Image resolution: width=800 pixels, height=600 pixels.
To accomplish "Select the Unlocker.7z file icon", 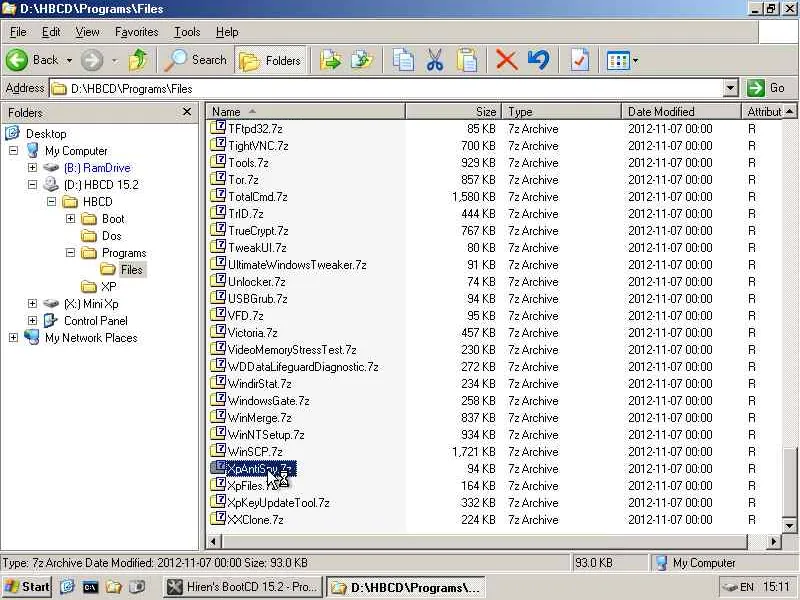I will pyautogui.click(x=218, y=281).
